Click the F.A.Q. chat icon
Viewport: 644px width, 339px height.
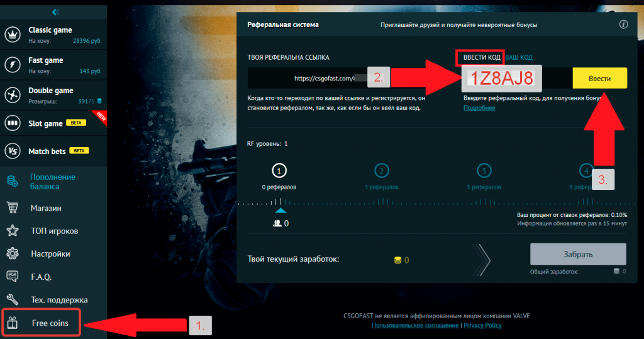tap(13, 276)
